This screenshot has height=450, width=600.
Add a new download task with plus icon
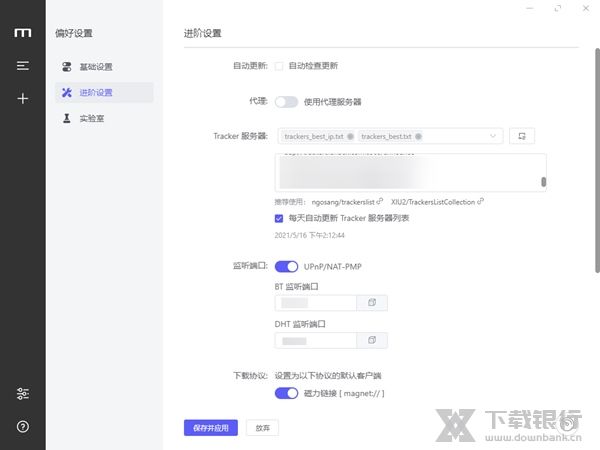point(23,98)
